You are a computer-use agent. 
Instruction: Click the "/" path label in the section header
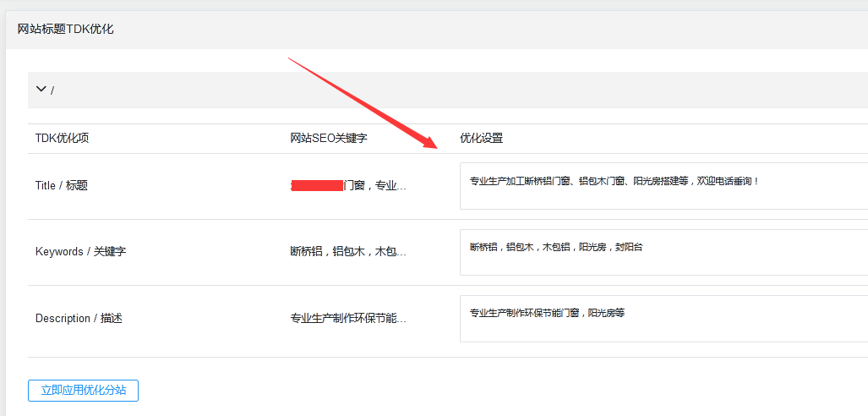pos(52,90)
